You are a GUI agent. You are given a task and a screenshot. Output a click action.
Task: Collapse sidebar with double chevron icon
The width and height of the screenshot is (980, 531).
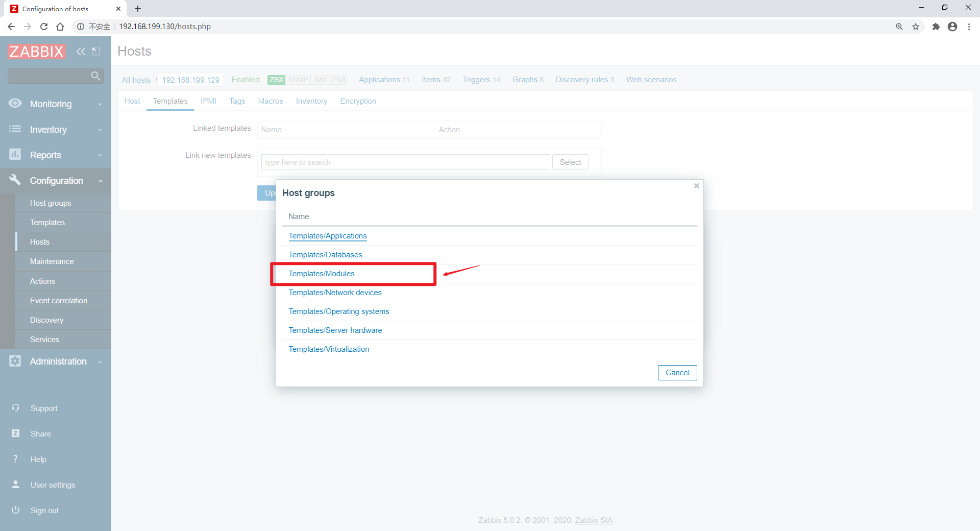[x=81, y=51]
